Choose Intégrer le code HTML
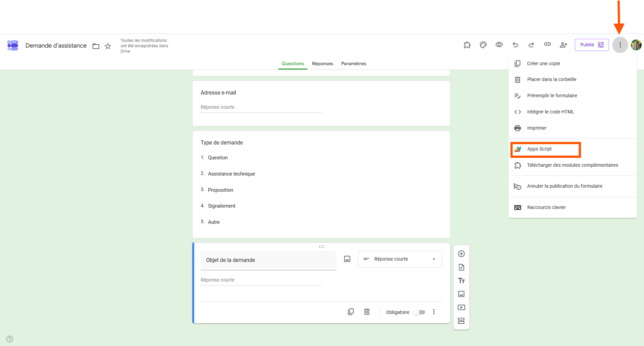This screenshot has width=644, height=346. (573, 112)
